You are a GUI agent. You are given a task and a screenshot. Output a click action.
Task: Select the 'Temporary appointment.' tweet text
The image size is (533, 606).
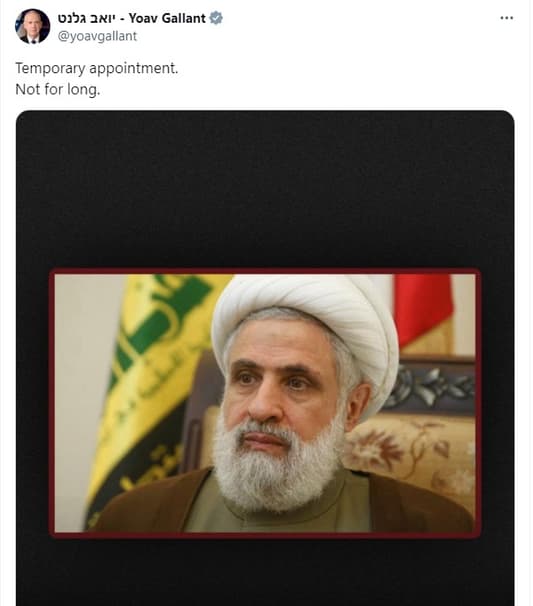click(97, 68)
